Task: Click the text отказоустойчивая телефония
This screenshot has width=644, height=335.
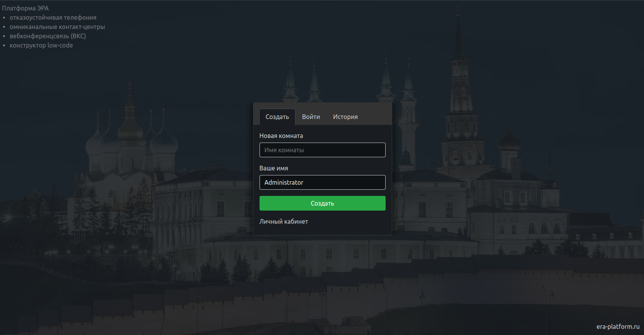Action: click(x=53, y=17)
